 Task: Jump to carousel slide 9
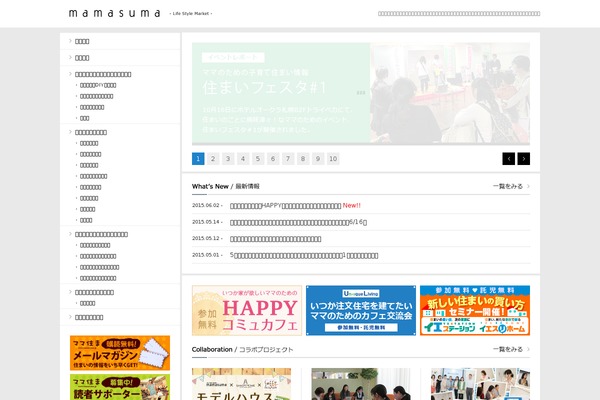click(x=318, y=158)
